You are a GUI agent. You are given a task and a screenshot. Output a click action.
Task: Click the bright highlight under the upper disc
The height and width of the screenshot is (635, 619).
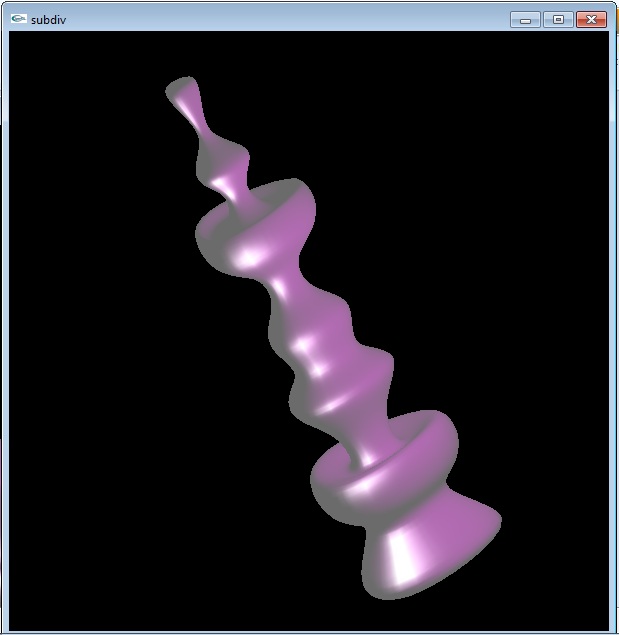pyautogui.click(x=246, y=257)
